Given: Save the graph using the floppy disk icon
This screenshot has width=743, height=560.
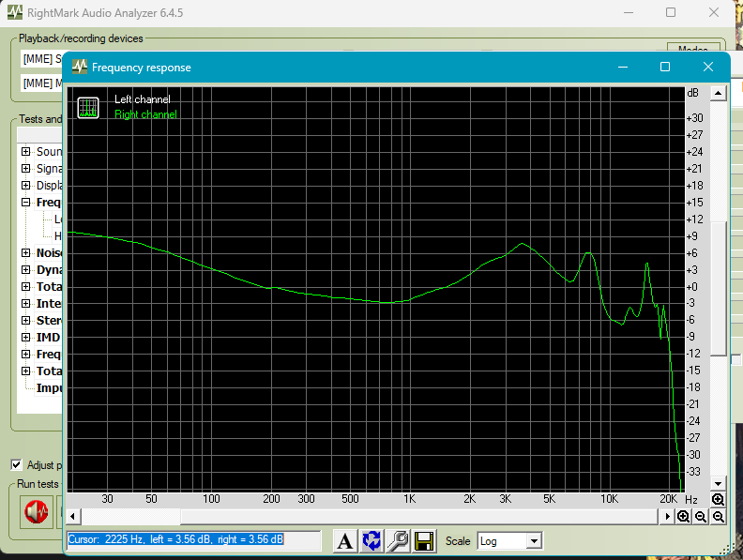Looking at the screenshot, I should (423, 540).
